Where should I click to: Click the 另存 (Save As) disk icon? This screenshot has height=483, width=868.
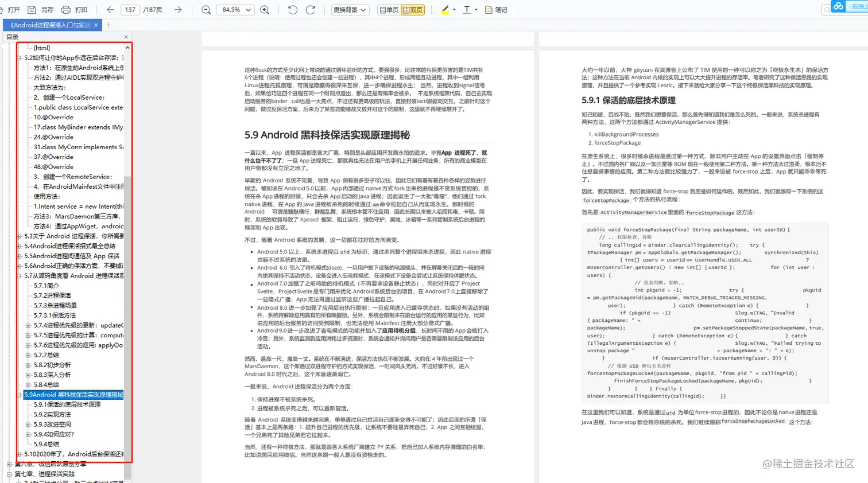[32, 10]
